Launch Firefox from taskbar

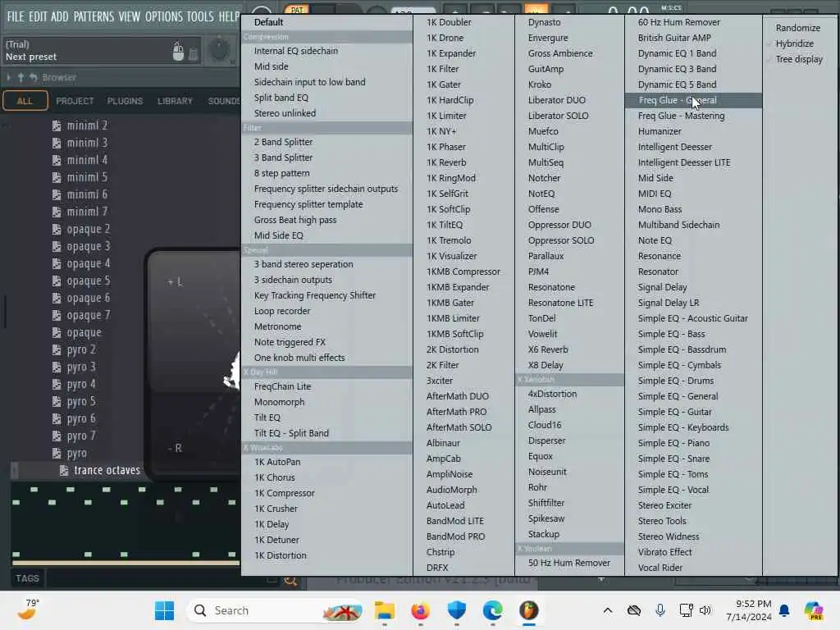[420, 610]
